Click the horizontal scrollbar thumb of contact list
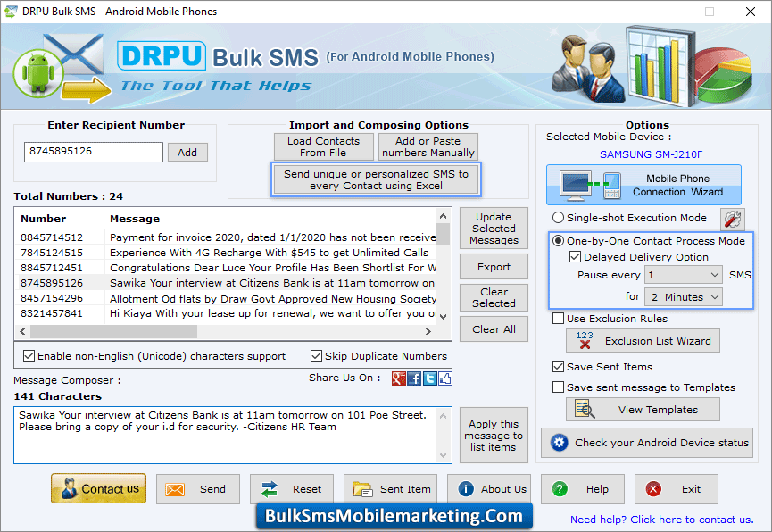 pyautogui.click(x=113, y=332)
